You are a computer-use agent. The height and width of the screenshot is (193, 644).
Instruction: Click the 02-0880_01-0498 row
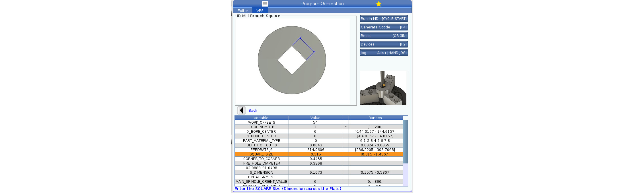[319, 168]
